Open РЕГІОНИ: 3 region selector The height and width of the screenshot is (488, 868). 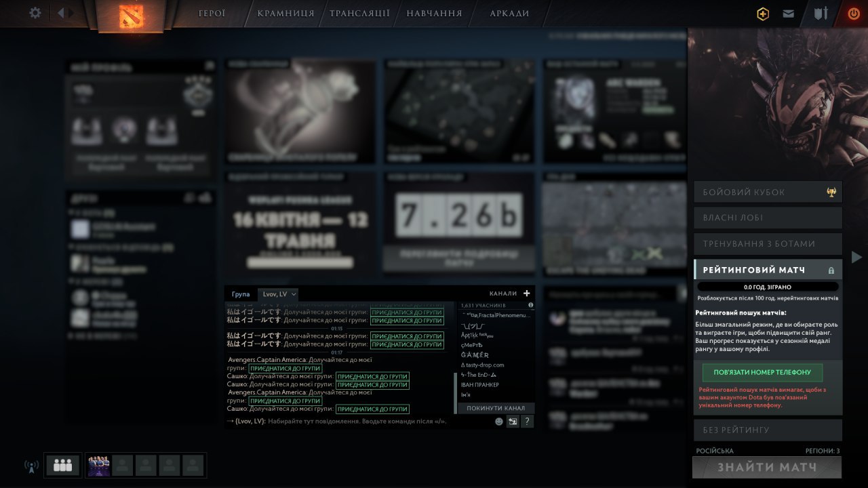click(x=823, y=451)
